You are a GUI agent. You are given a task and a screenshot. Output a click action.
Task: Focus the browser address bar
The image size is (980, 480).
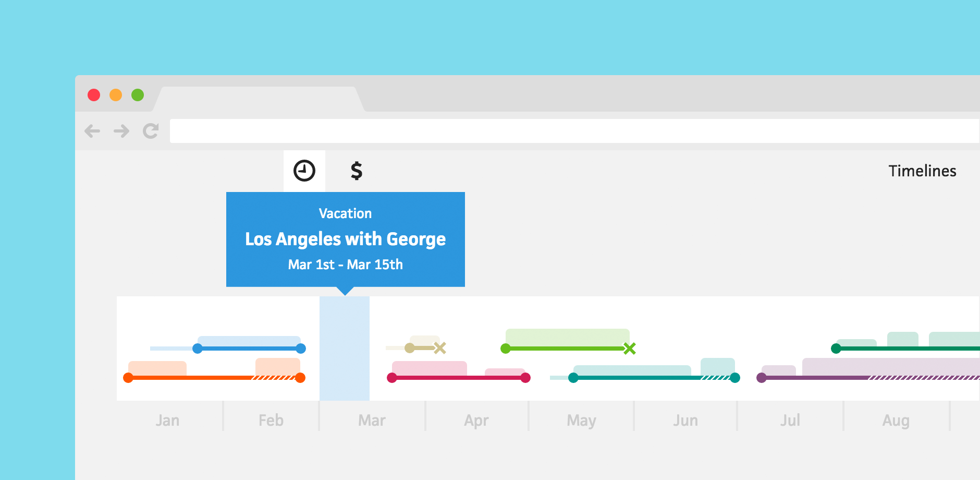[x=574, y=131]
